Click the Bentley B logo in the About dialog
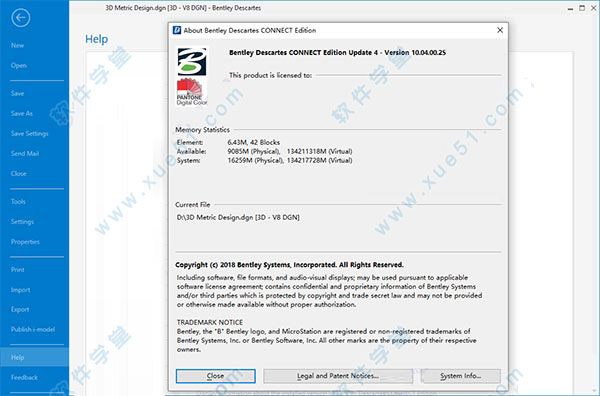This screenshot has height=396, width=600. point(192,62)
